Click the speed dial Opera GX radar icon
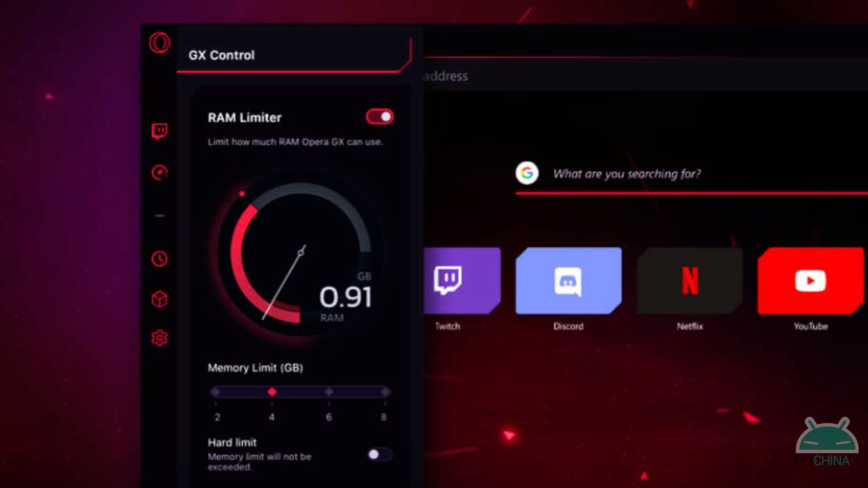This screenshot has width=868, height=488. pyautogui.click(x=160, y=172)
